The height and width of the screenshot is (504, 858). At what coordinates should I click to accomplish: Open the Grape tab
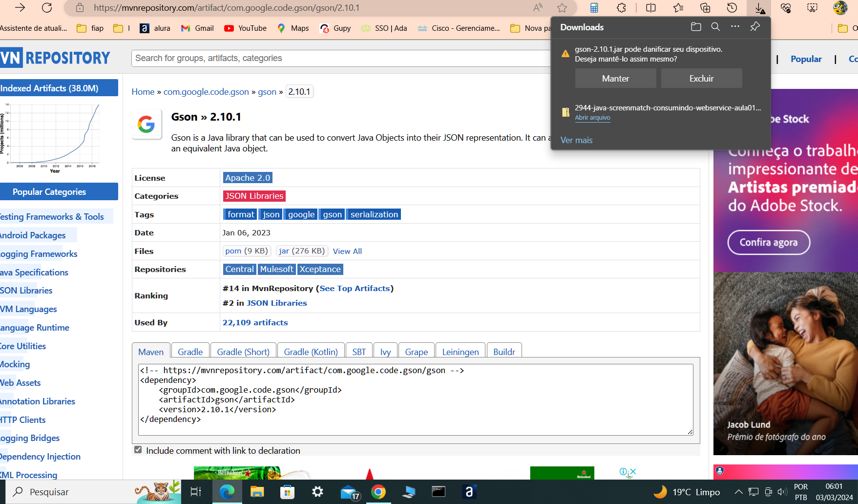click(416, 352)
